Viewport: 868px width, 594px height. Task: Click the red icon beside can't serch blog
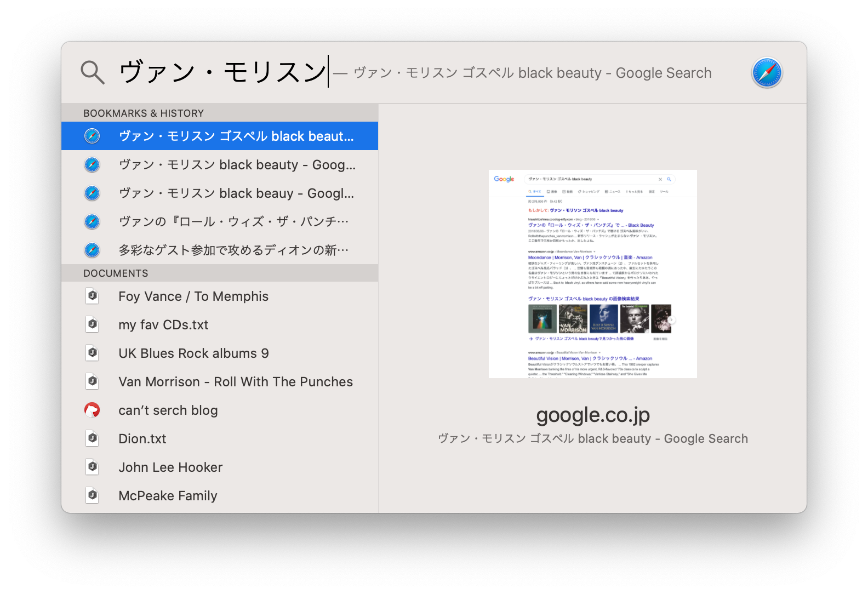coord(92,410)
